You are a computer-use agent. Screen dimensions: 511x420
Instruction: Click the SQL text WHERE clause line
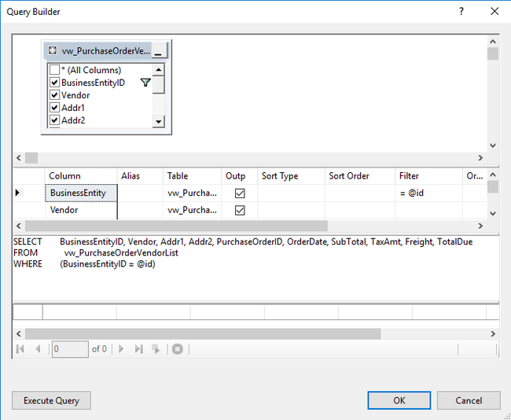[x=84, y=263]
